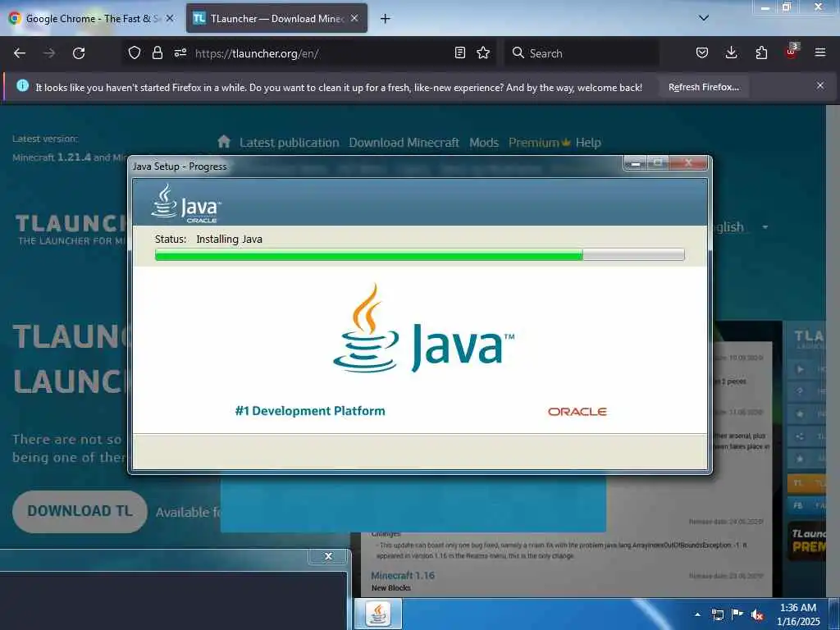Click the home icon on TLauncher site
The image size is (840, 630).
coord(224,141)
